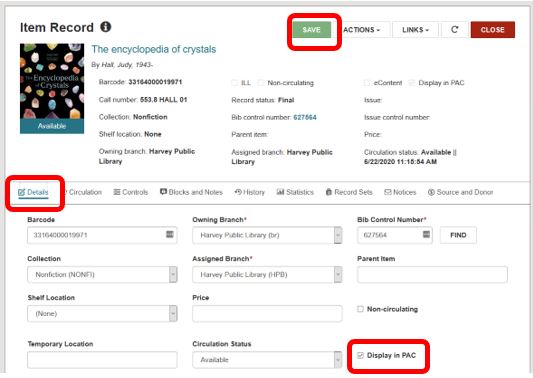Select the Details tab
The image size is (533, 378).
pos(33,192)
